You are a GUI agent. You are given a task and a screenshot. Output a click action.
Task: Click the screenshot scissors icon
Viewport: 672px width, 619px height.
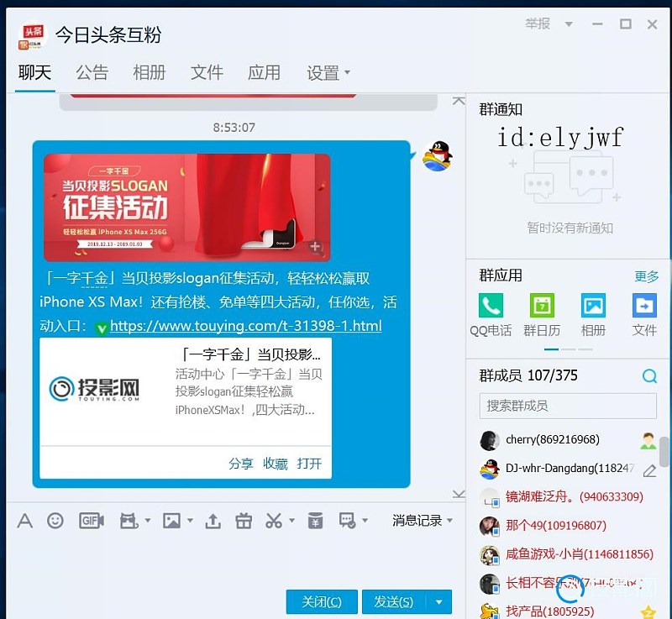pyautogui.click(x=274, y=521)
